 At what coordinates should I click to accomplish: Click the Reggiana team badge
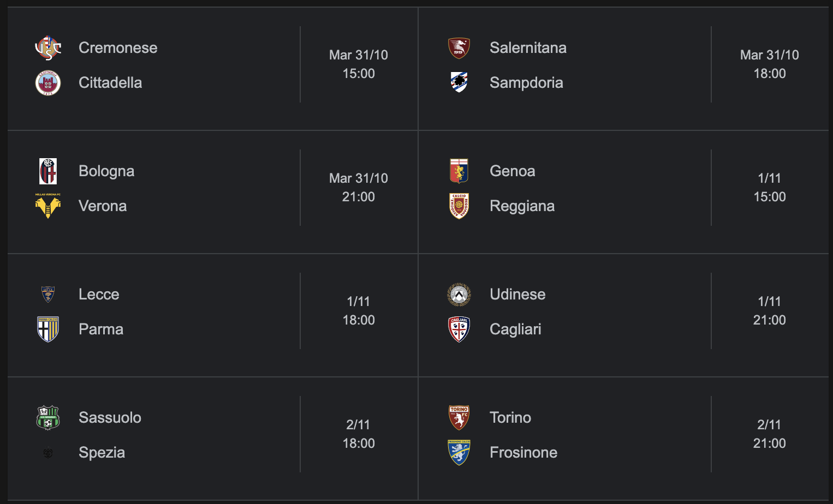(x=459, y=206)
